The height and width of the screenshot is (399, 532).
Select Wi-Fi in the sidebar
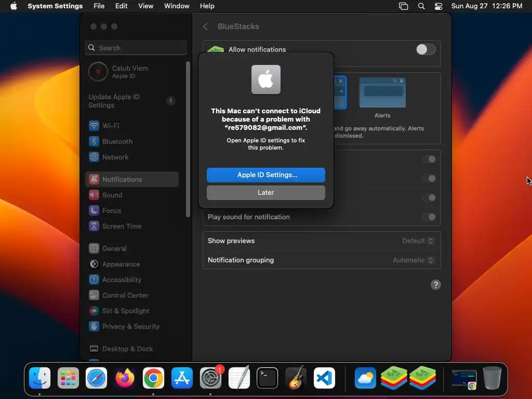[131, 126]
